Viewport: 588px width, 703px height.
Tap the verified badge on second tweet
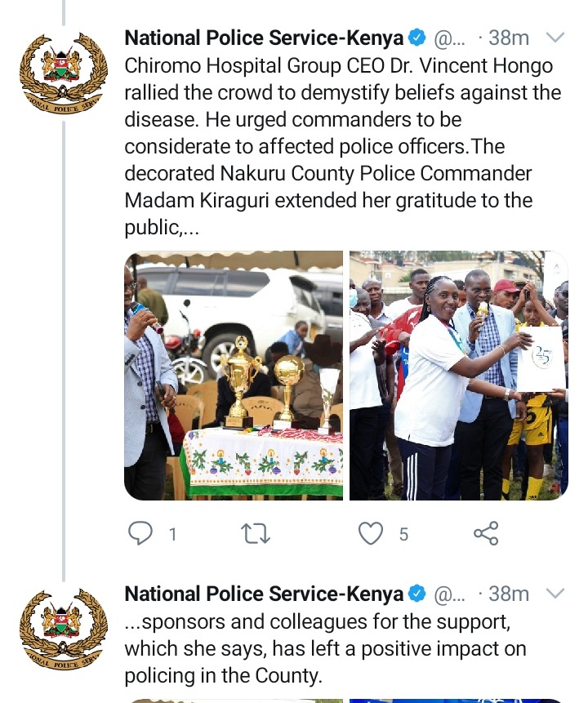(417, 594)
